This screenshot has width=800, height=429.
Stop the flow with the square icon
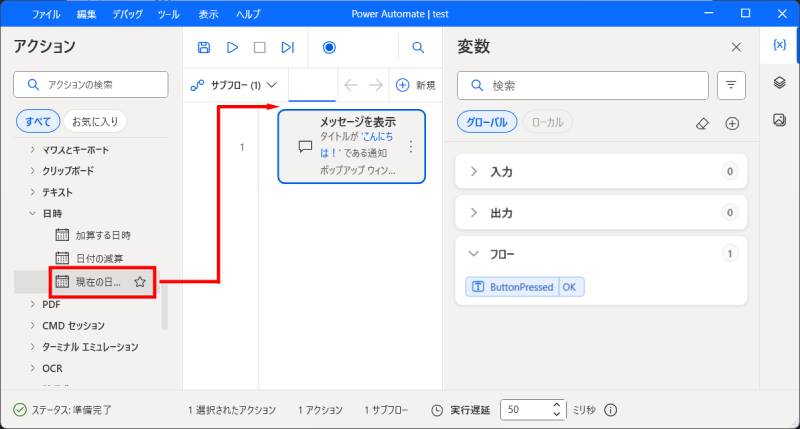click(260, 47)
